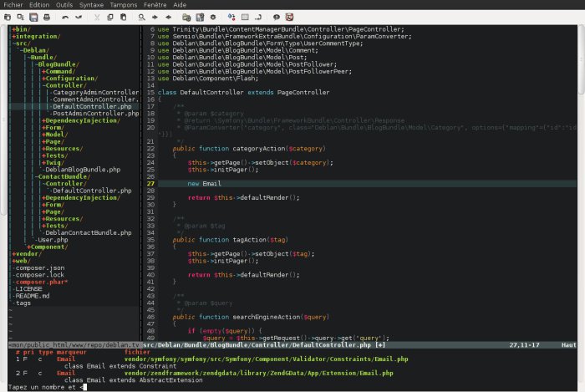Click 'class DefaultController' on line 15

201,92
